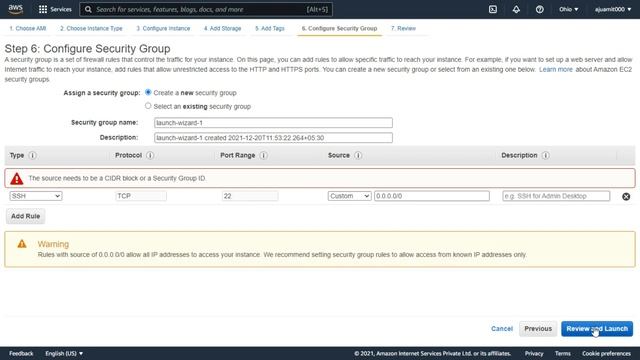Open the Custom source dropdown
The height and width of the screenshot is (360, 640).
tap(349, 196)
